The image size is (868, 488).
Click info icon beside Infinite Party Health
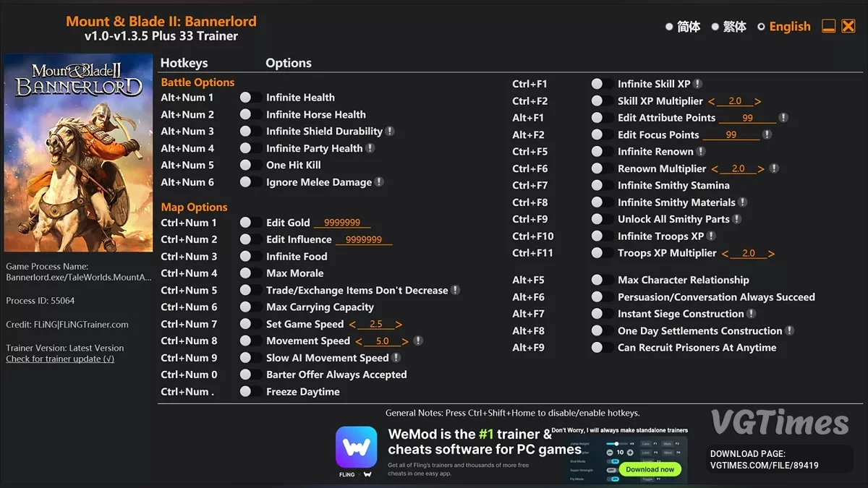[370, 148]
